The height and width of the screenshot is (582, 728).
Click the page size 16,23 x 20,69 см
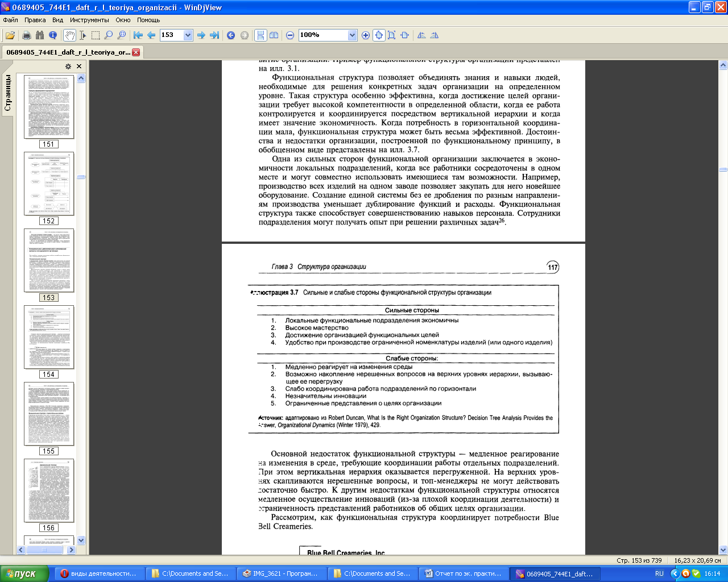[x=698, y=560]
